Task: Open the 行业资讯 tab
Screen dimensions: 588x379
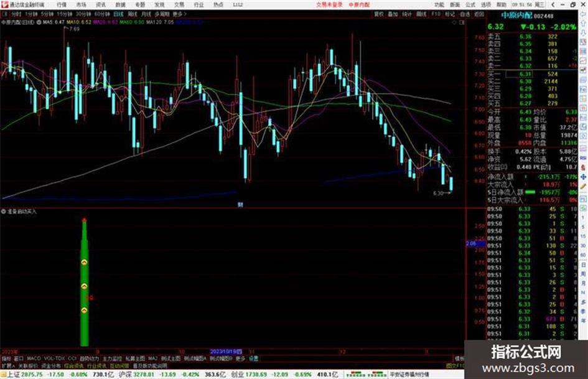Action: (x=96, y=365)
